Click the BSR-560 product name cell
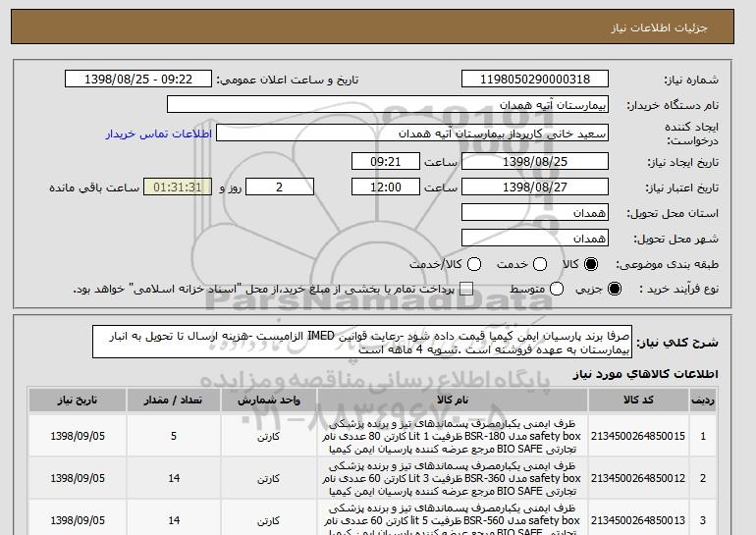Screen dimensions: 756x535 coord(453,518)
